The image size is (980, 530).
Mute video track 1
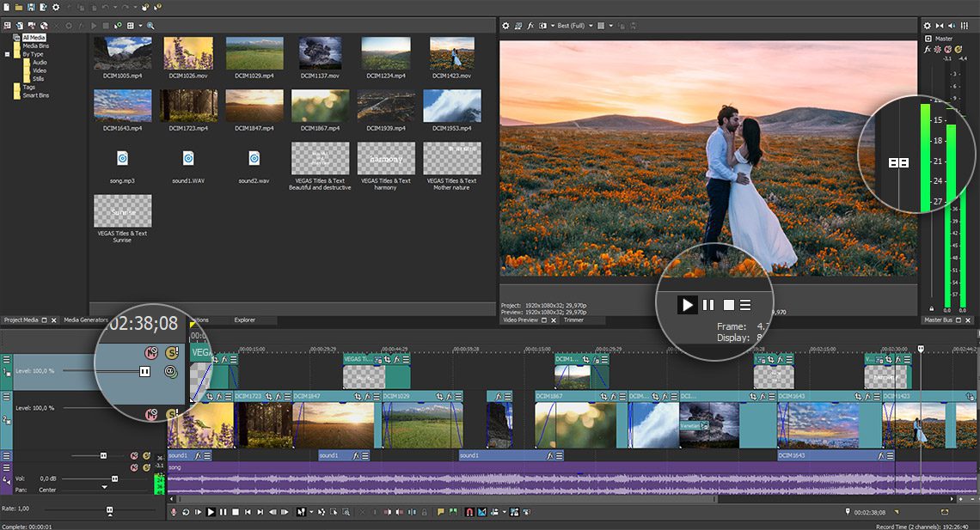pyautogui.click(x=150, y=352)
